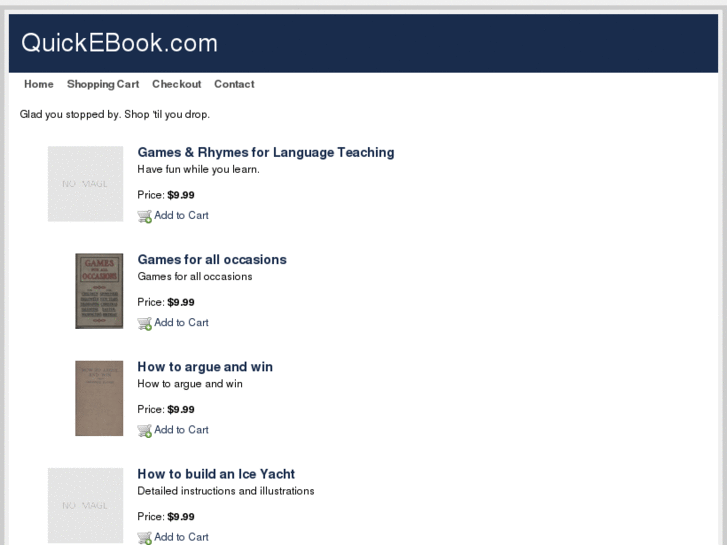Click cart icon for How to argue and win
The width and height of the screenshot is (727, 545).
[x=144, y=430]
